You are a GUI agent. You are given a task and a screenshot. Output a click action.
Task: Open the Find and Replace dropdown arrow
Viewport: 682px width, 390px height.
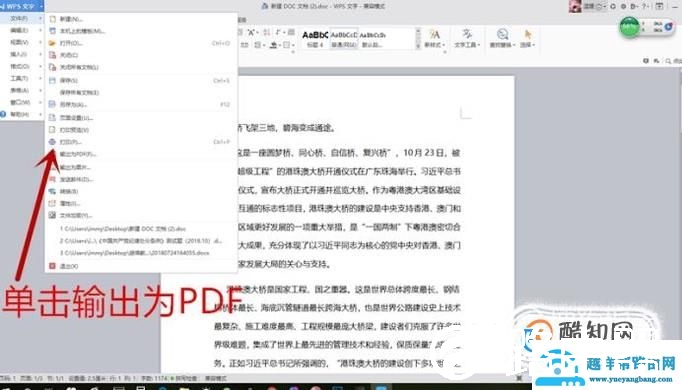click(514, 45)
